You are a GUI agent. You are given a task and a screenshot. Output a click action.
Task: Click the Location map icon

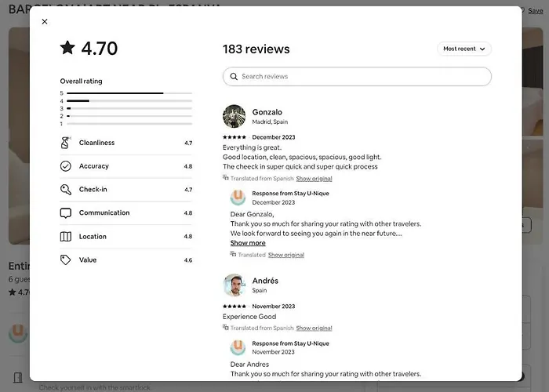[x=65, y=237]
